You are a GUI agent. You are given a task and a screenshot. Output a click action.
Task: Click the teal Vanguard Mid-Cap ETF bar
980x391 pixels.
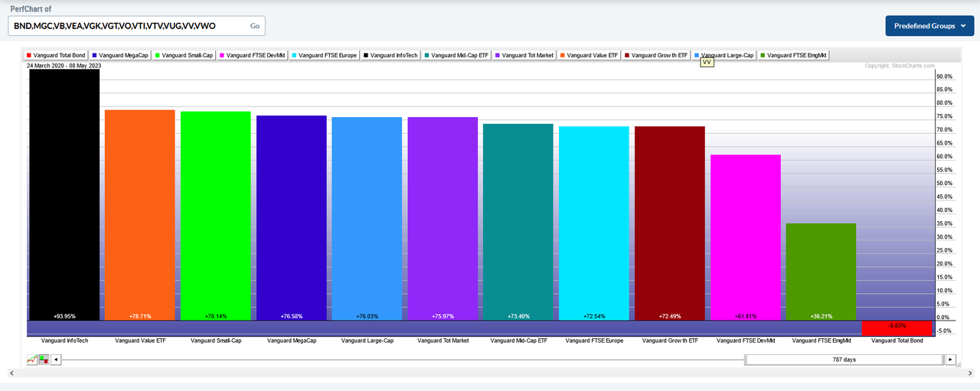pyautogui.click(x=518, y=222)
